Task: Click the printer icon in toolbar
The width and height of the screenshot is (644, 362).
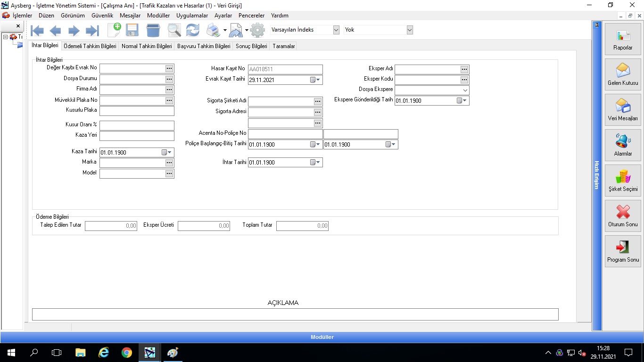Action: pos(213,31)
